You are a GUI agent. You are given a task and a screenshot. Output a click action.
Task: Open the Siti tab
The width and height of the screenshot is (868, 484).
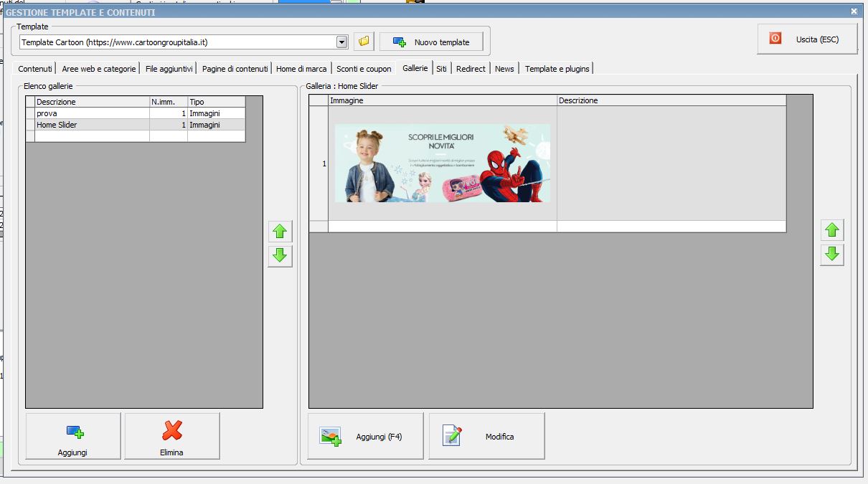[x=442, y=69]
